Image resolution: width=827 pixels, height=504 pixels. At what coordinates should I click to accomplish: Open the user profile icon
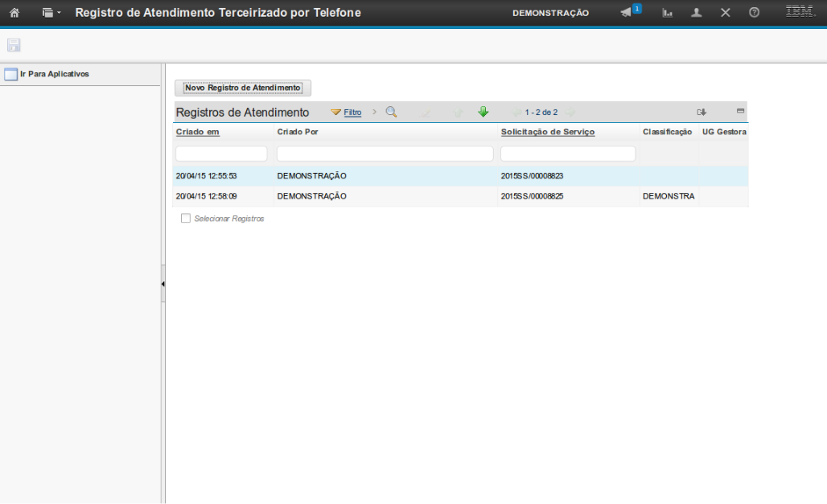pyautogui.click(x=697, y=13)
